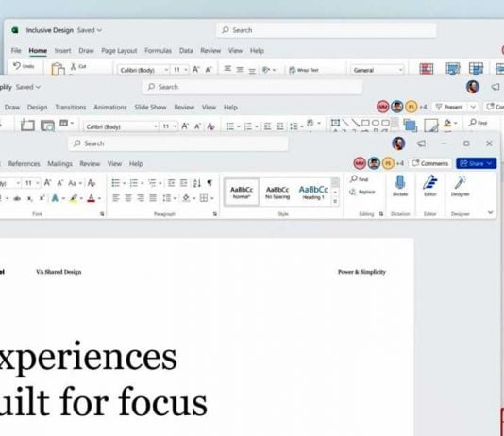Screen dimensions: 504x436
Task: Click the Share button in Word
Action: tap(476, 163)
